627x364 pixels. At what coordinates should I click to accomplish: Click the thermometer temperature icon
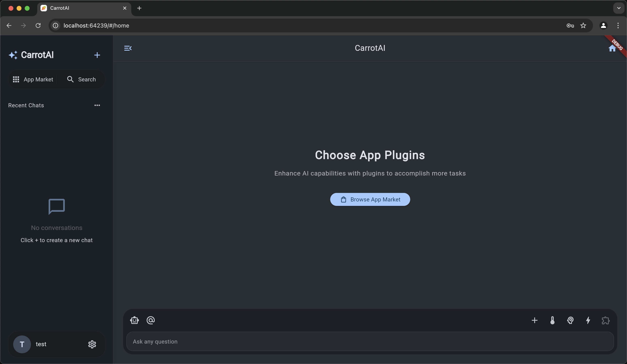[x=552, y=320]
